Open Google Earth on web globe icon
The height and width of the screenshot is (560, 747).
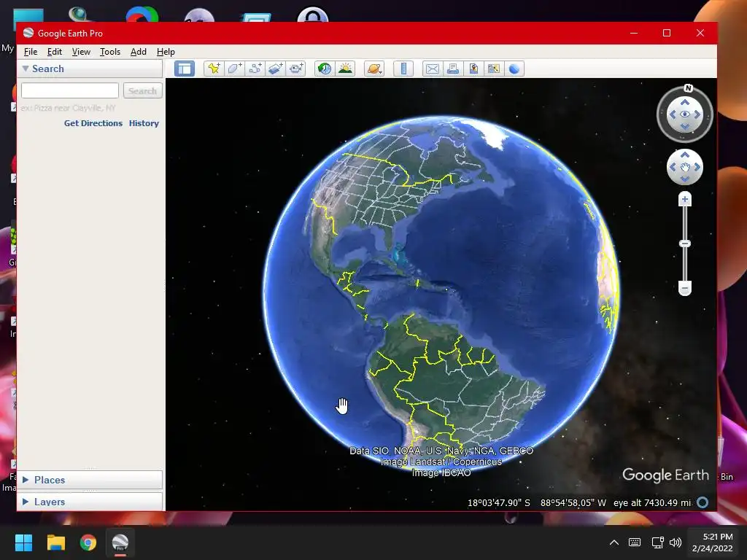pos(514,69)
